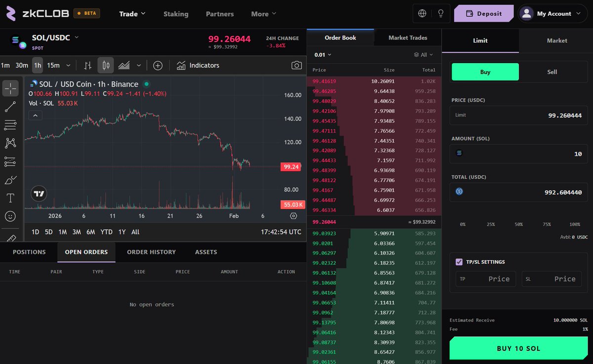
Task: Open the Order History tab
Action: (x=151, y=252)
